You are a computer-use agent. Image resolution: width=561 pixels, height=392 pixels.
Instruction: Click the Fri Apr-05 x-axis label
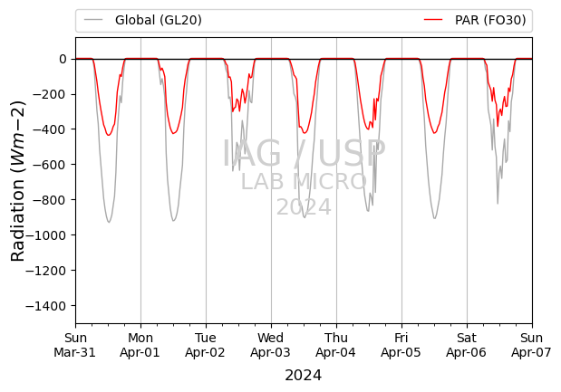pos(401,345)
